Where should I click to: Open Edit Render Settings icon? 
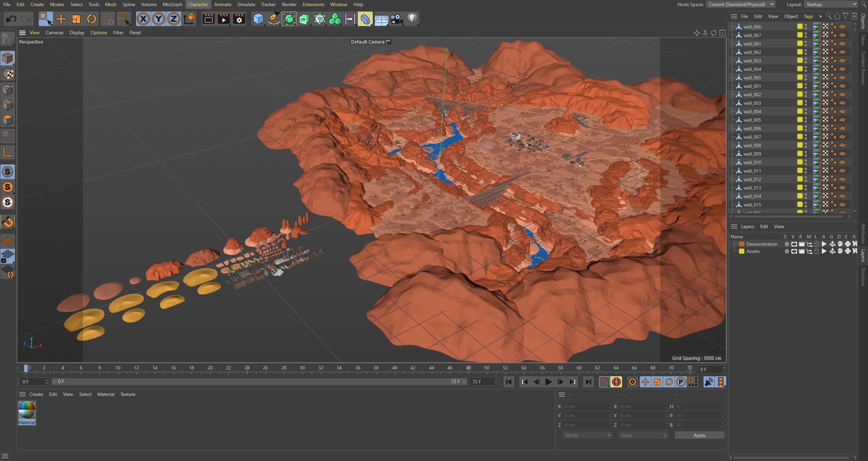pos(239,19)
